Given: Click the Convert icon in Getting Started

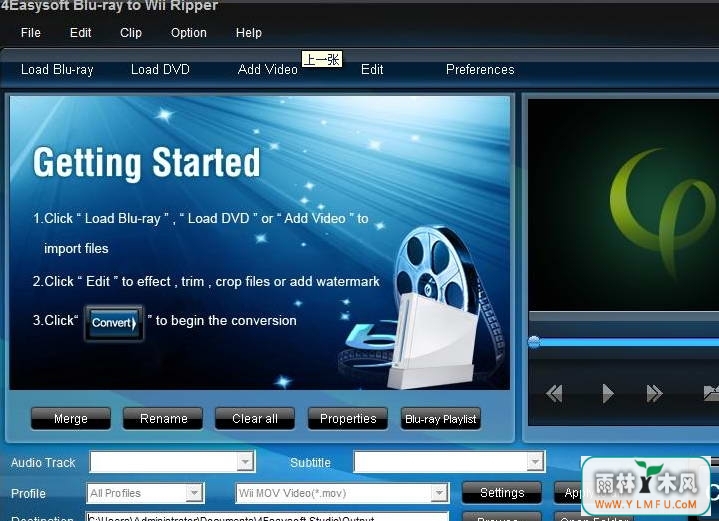Looking at the screenshot, I should point(114,323).
